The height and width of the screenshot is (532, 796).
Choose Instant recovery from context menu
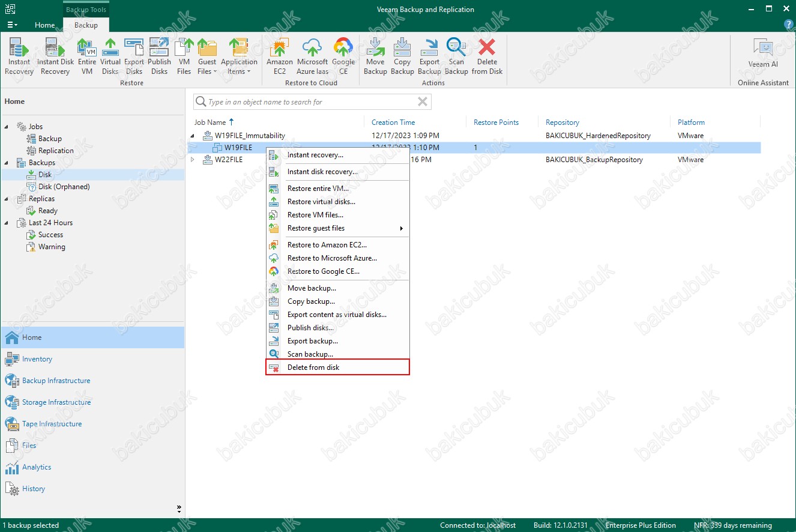[x=337, y=155]
